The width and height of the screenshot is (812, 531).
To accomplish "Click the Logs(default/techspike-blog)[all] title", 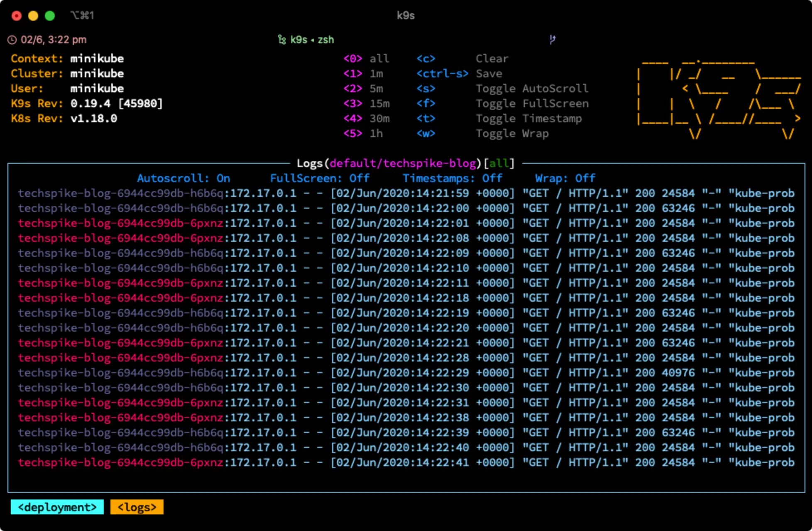I will (406, 163).
